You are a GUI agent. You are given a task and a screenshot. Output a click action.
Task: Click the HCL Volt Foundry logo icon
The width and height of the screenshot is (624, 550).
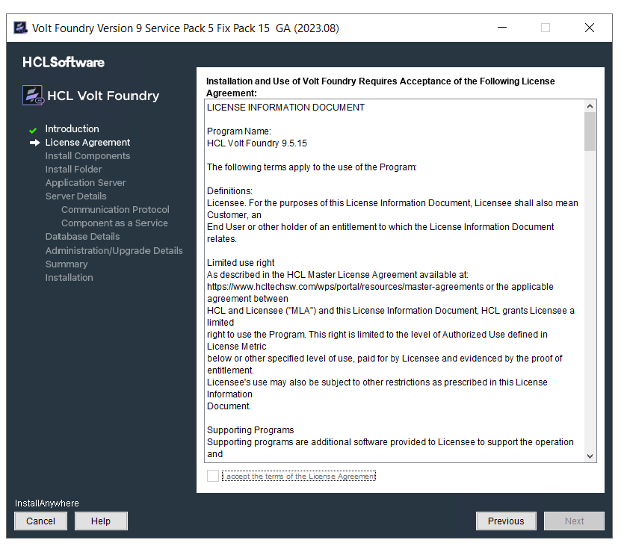(32, 96)
